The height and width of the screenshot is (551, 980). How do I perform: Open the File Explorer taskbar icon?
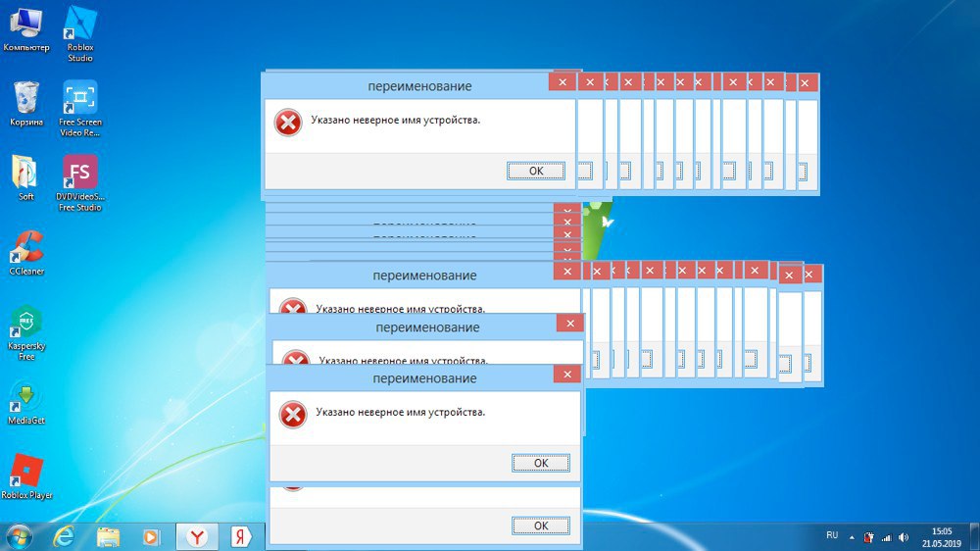click(108, 536)
